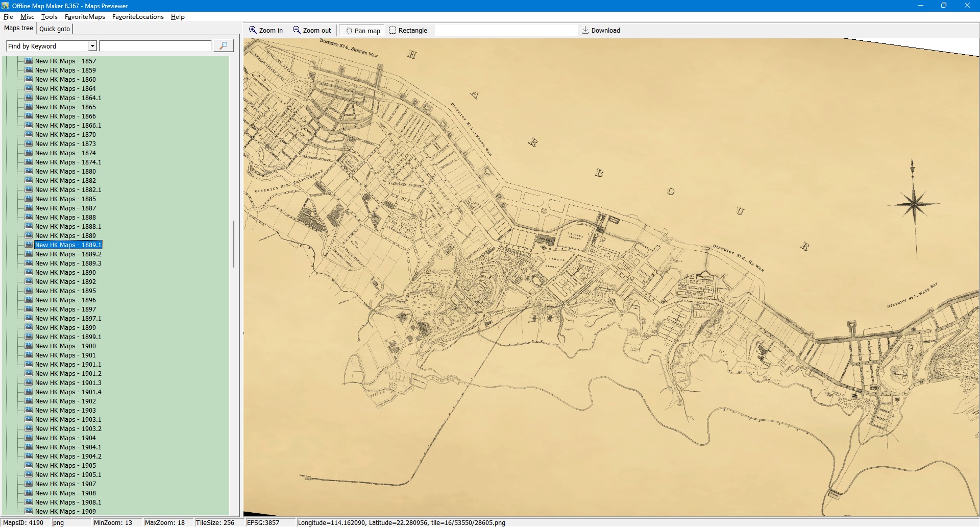The width and height of the screenshot is (980, 527).
Task: Click the Zoom in magnifier icon
Action: [253, 30]
